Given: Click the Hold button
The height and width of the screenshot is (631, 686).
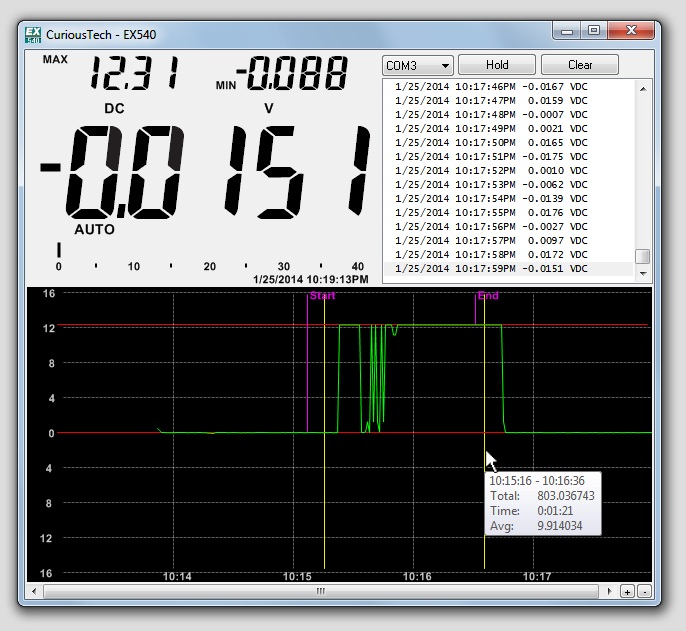Looking at the screenshot, I should click(497, 65).
